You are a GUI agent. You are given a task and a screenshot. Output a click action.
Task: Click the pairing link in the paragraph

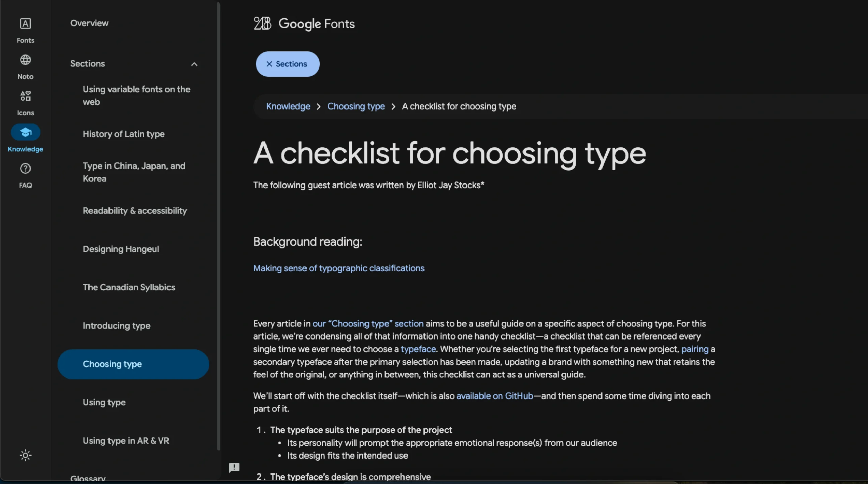695,349
